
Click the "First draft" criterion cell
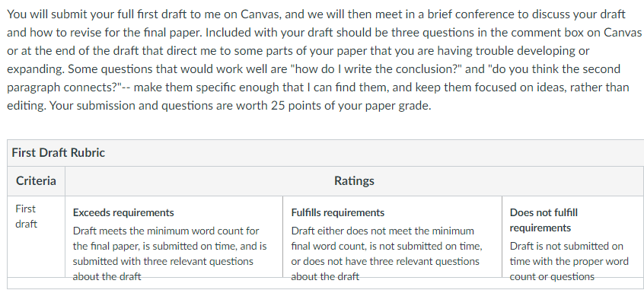pyautogui.click(x=26, y=216)
